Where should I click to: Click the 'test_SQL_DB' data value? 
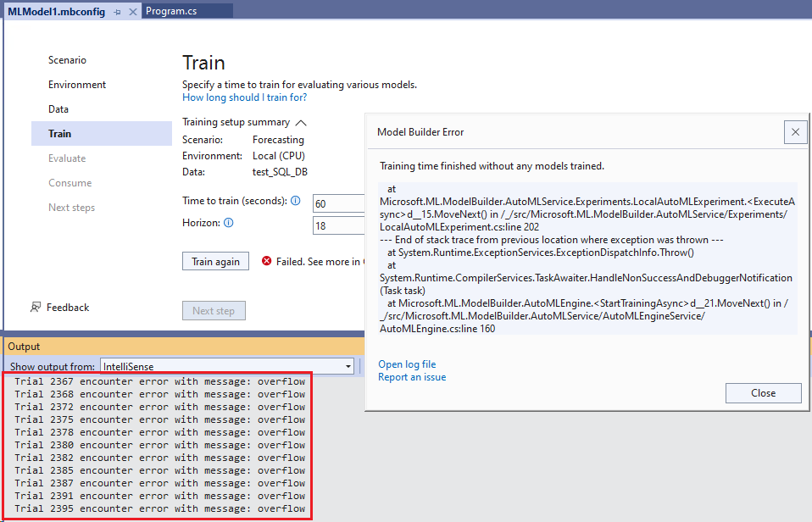coord(280,172)
